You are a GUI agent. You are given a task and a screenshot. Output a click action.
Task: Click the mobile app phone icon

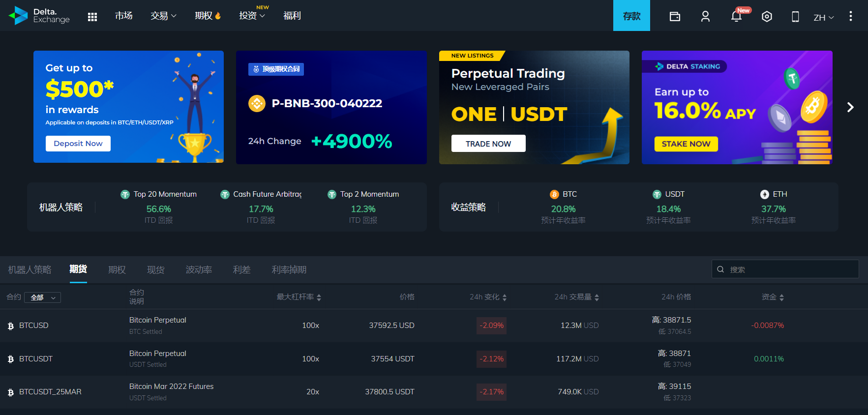pyautogui.click(x=795, y=17)
